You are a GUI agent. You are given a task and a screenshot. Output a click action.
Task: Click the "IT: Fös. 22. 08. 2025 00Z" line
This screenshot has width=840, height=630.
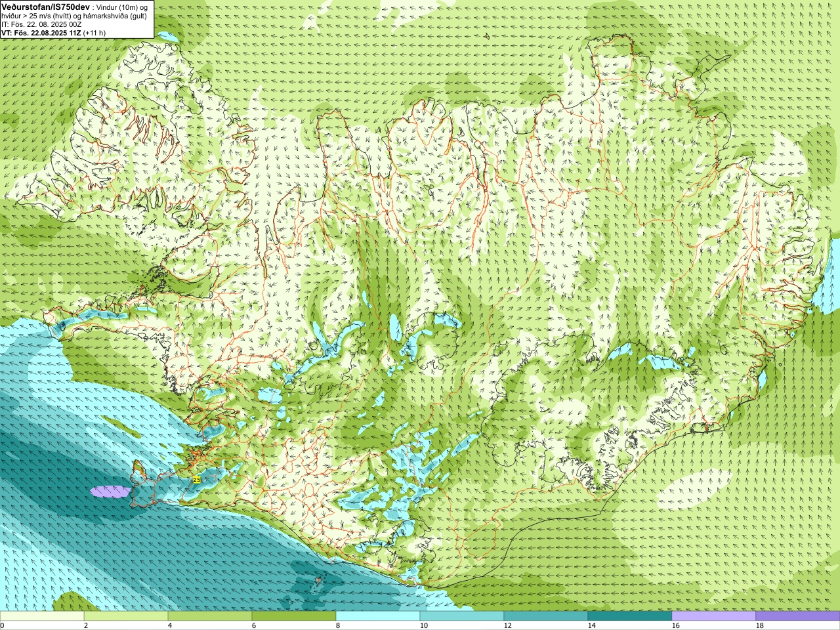[42, 24]
